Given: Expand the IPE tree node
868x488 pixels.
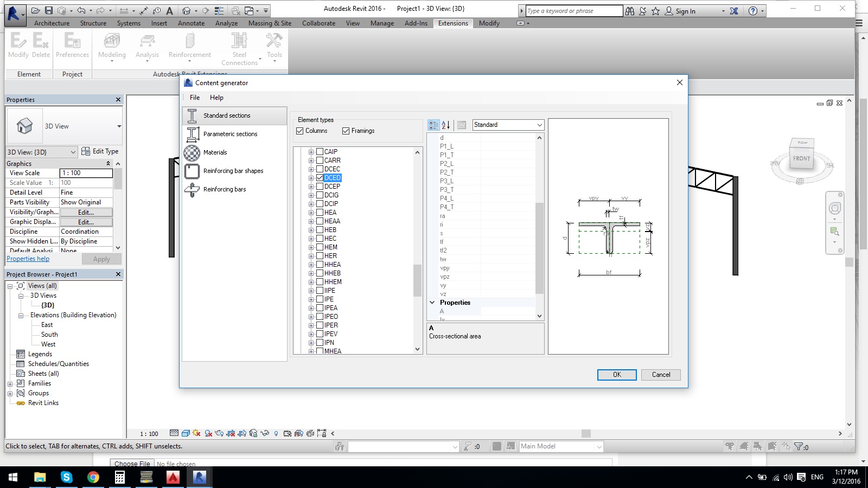Looking at the screenshot, I should (x=310, y=299).
